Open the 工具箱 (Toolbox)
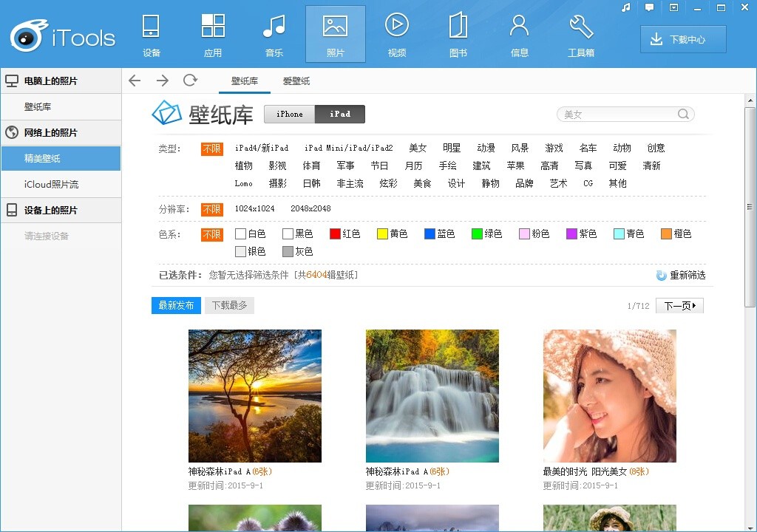757x532 pixels. point(581,33)
